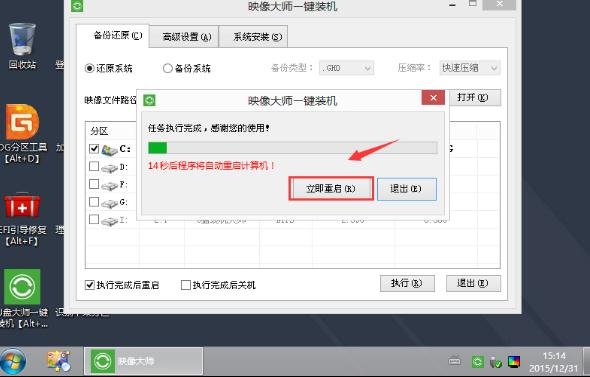Click the show desktop strip at taskbar end
Image resolution: width=590 pixels, height=377 pixels.
tap(586, 362)
